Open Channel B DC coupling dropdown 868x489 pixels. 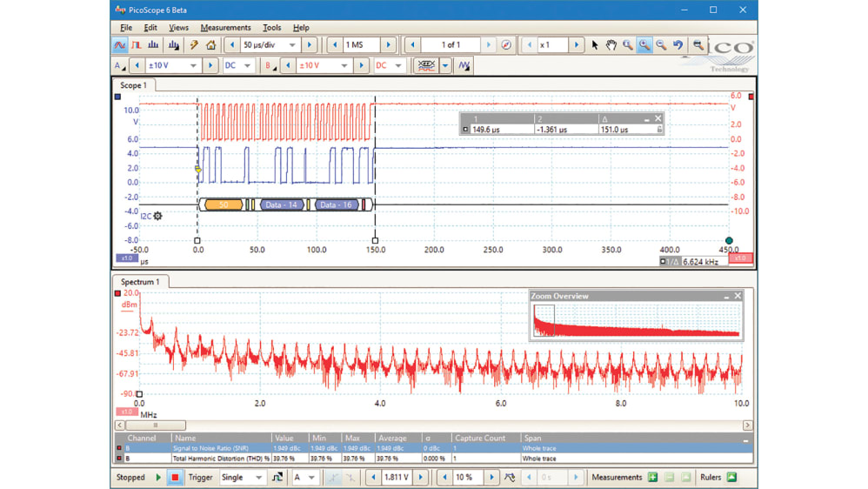tap(398, 66)
